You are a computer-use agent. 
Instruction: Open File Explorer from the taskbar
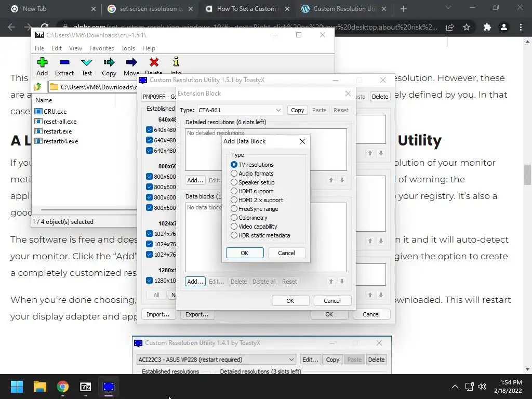39,387
